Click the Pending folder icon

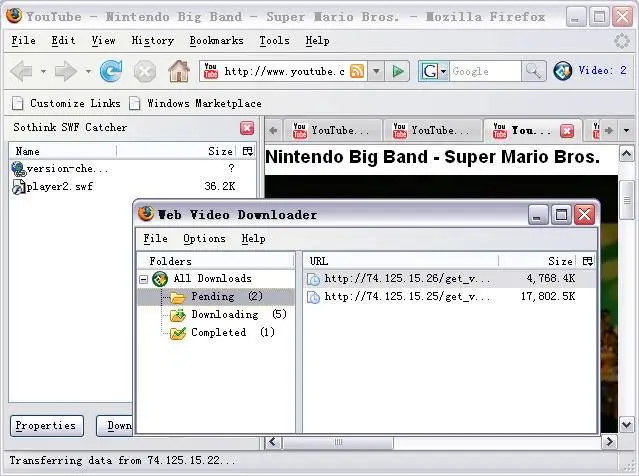178,297
